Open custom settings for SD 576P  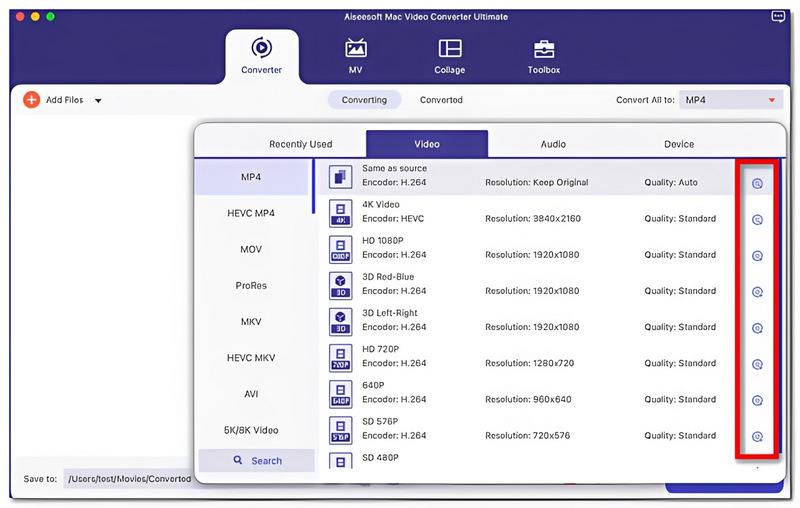pyautogui.click(x=758, y=437)
